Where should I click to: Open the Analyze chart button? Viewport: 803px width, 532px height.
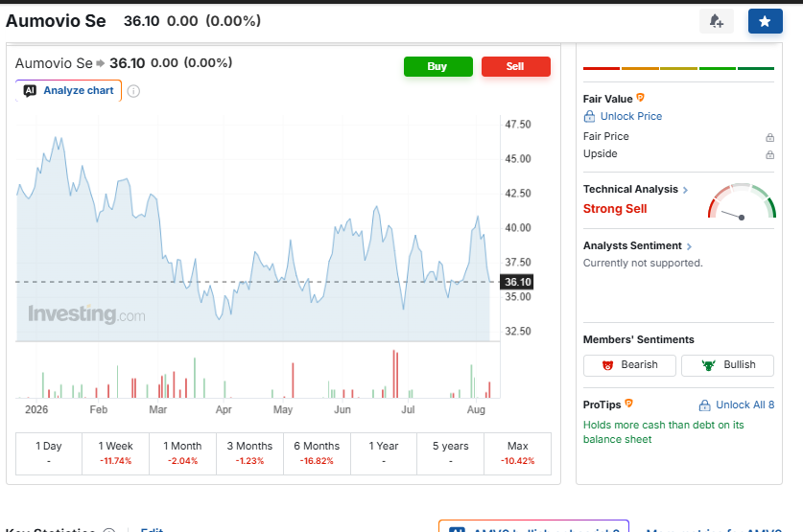pos(69,90)
